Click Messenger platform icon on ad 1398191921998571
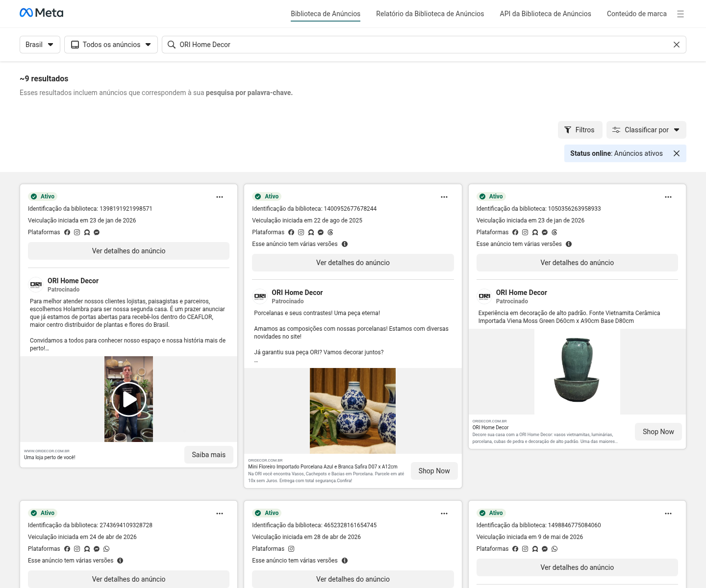This screenshot has height=588, width=706. click(97, 232)
